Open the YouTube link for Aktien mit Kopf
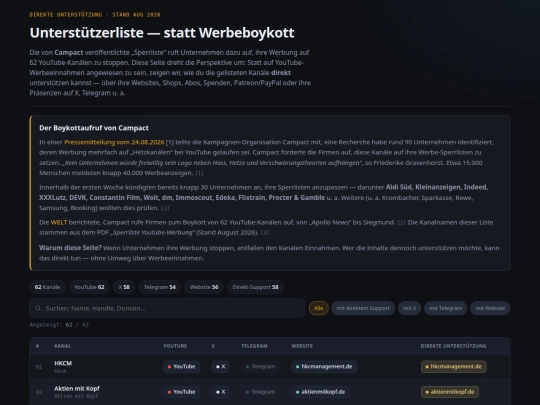This screenshot has height=405, width=540. coord(181,392)
